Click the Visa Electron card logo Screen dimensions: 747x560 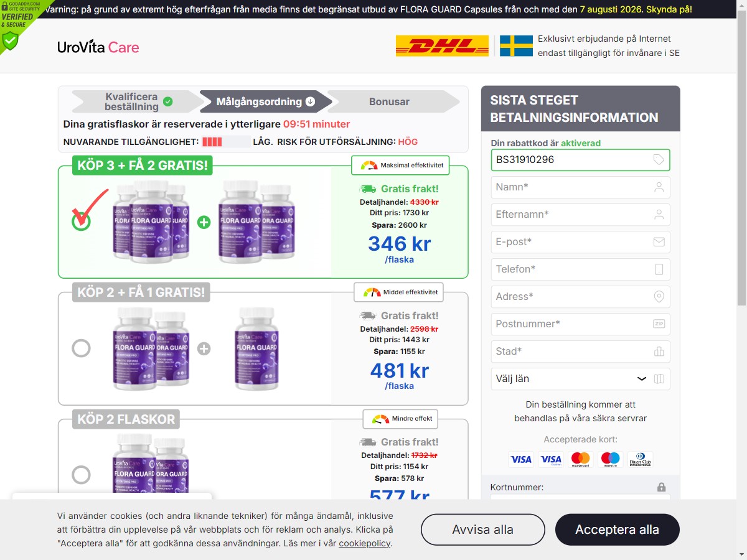click(x=551, y=460)
